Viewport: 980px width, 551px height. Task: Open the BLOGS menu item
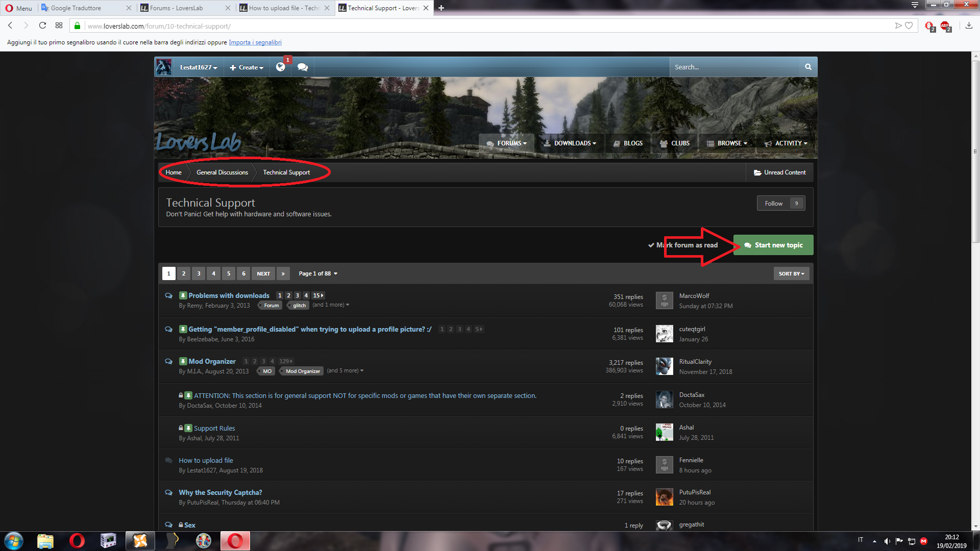pyautogui.click(x=628, y=143)
